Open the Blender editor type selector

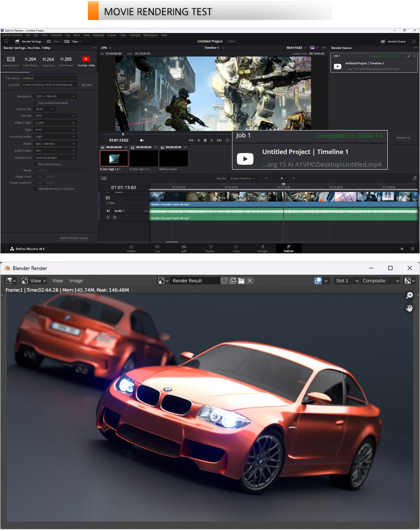pos(11,281)
